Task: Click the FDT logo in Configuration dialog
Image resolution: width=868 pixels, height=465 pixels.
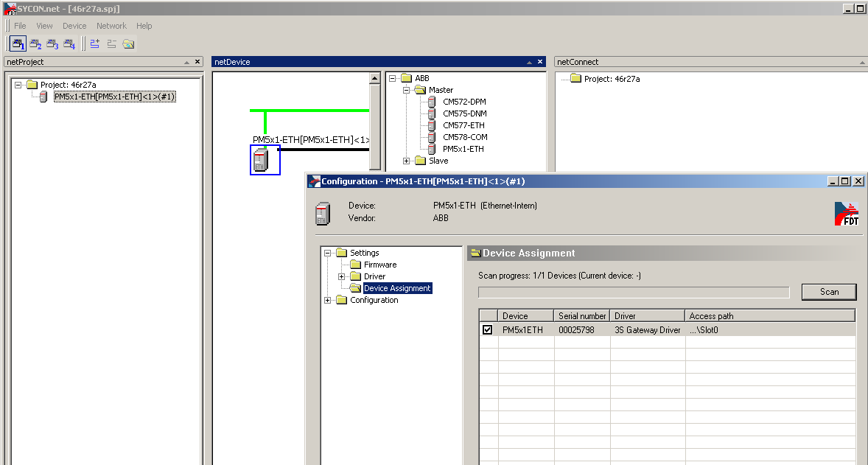Action: click(847, 214)
